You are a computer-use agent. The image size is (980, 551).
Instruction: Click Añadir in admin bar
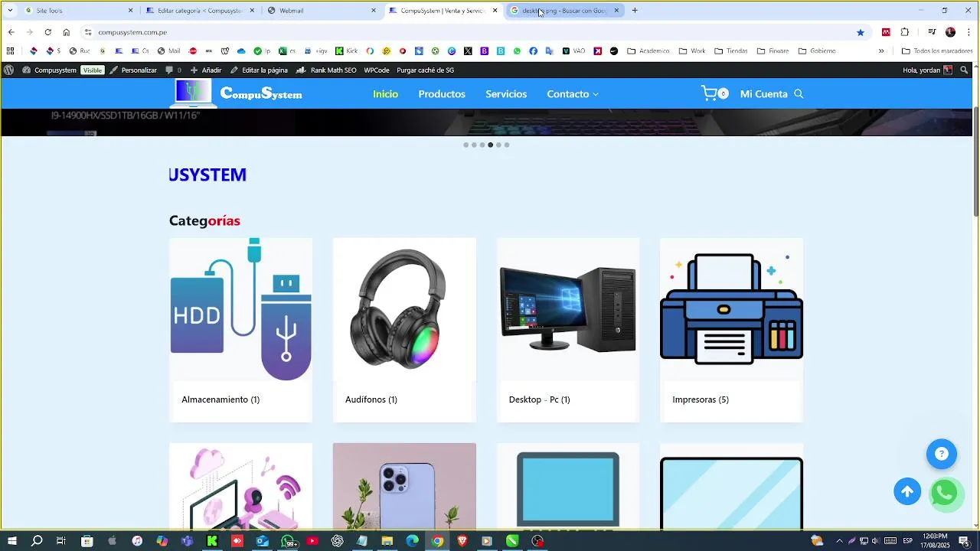point(206,70)
